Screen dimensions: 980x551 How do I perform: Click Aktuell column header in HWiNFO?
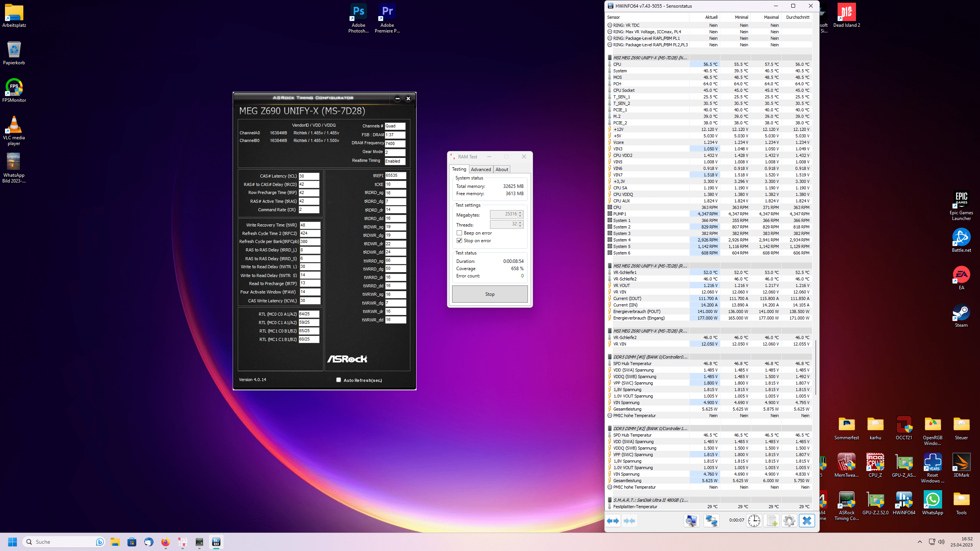[705, 17]
